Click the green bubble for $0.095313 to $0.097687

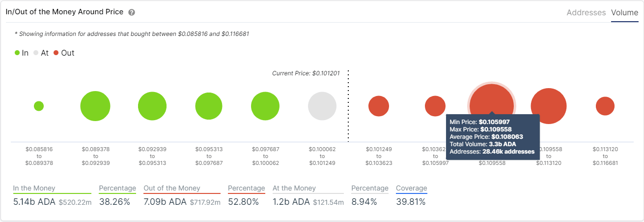tap(209, 106)
